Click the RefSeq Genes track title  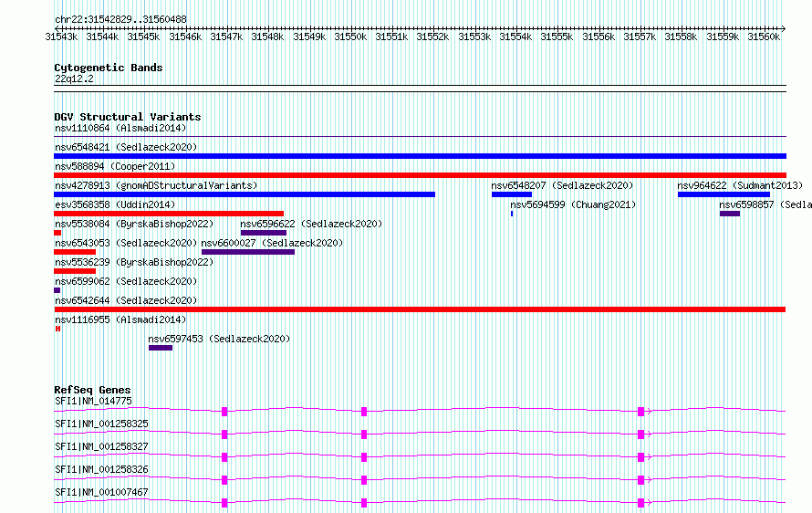tap(92, 390)
